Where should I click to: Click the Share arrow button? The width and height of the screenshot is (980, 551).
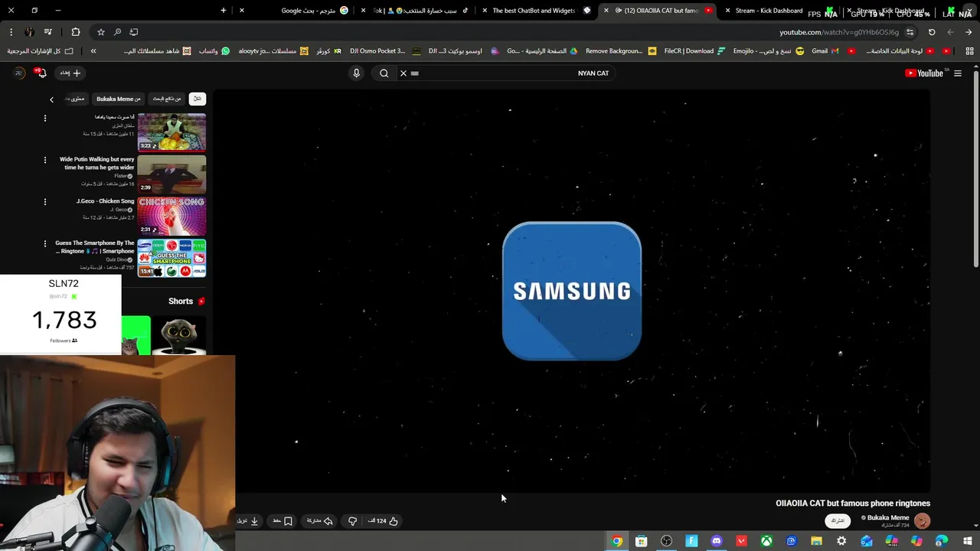coord(320,521)
